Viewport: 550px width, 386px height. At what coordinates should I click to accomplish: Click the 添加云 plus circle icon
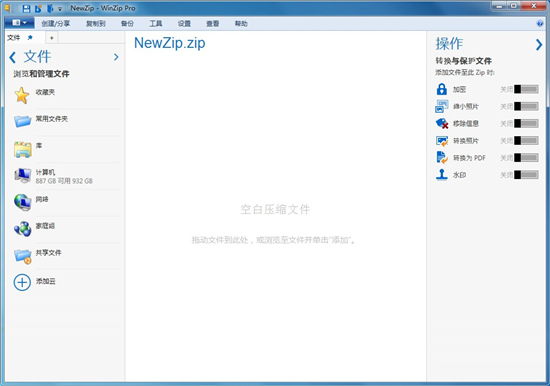click(x=22, y=282)
